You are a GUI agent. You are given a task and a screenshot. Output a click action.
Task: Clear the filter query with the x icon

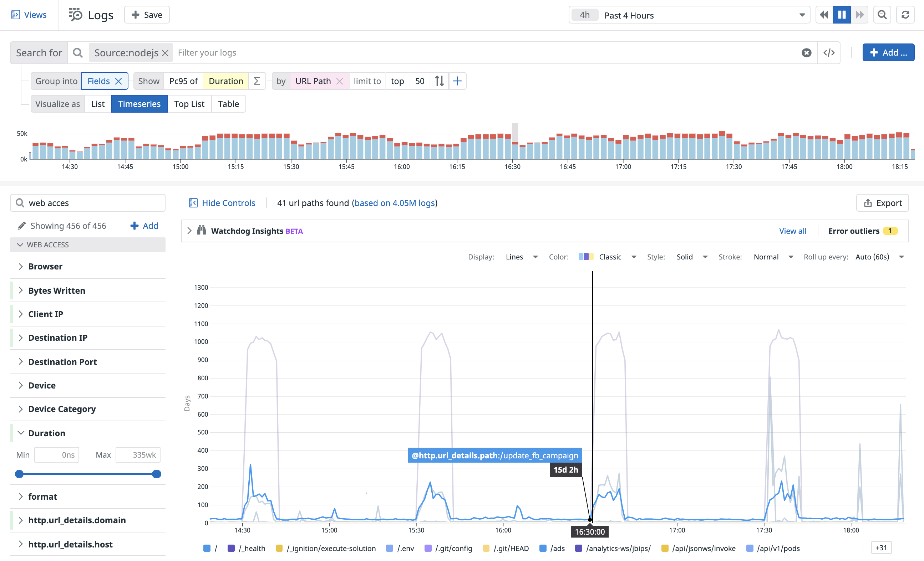806,52
